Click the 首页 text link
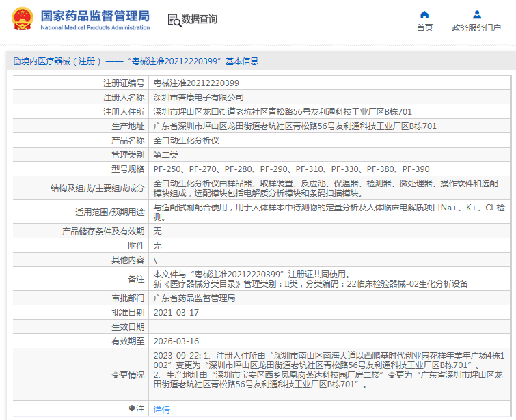516x420 pixels. pos(424,27)
